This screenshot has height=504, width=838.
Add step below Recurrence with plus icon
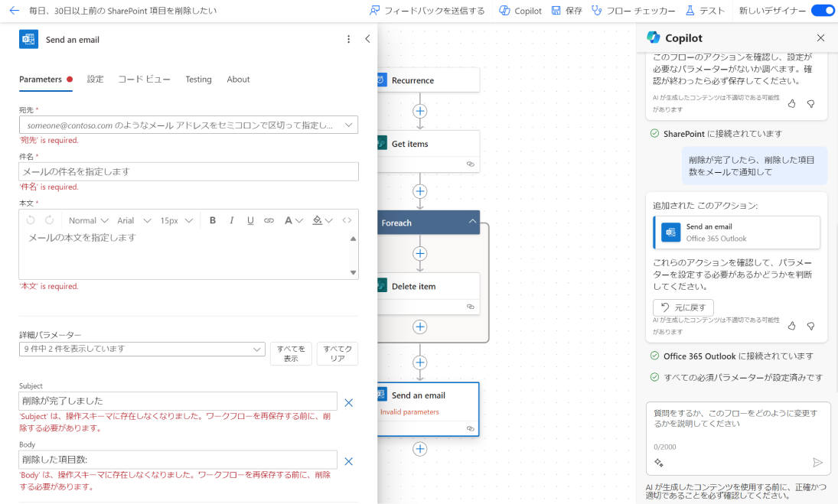420,111
